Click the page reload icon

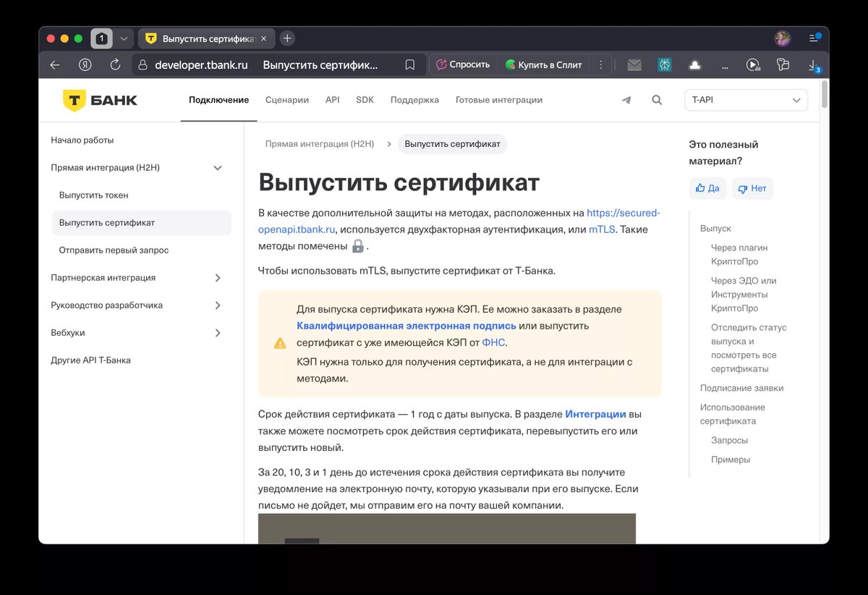(x=116, y=64)
